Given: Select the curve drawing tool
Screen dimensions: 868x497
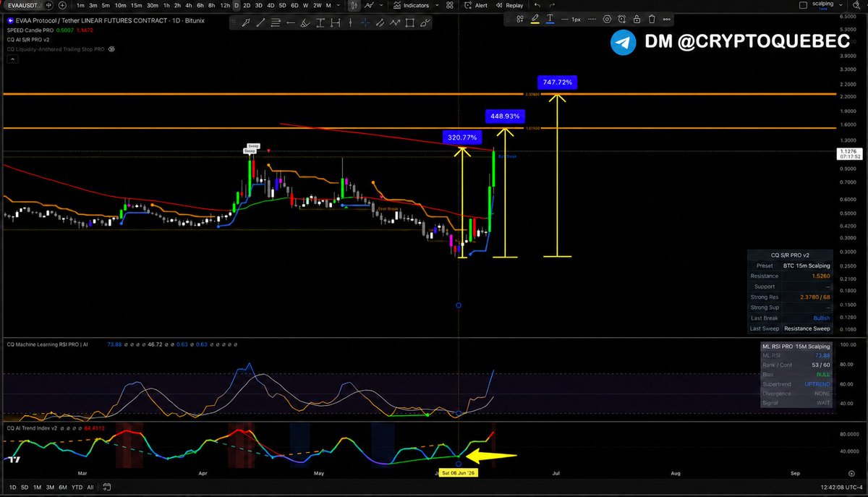Looking at the screenshot, I should pyautogui.click(x=424, y=23).
